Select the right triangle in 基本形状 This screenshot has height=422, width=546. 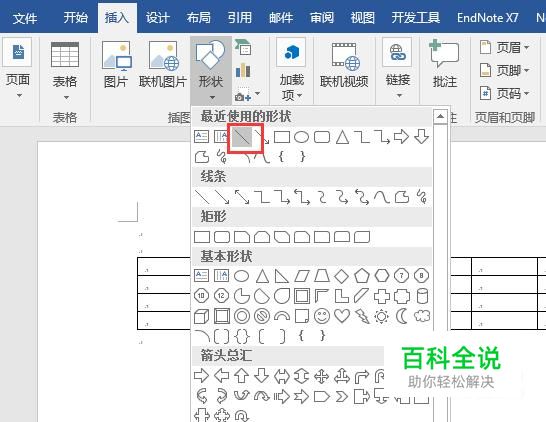[281, 276]
